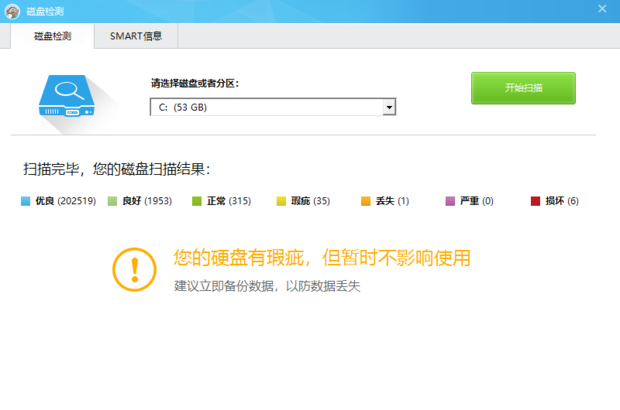
Task: Click the orange 丢失 color swatch
Action: point(366,201)
